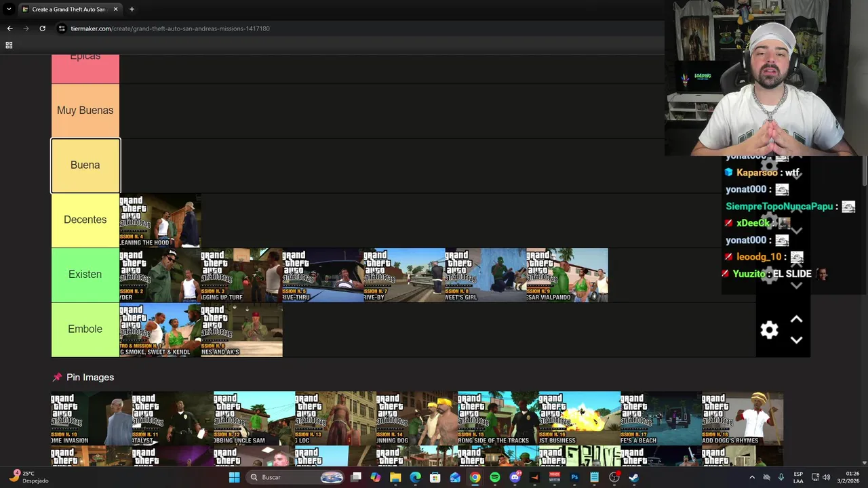Viewport: 868px width, 488px height.
Task: Open the Windows Start menu
Action: click(x=234, y=477)
